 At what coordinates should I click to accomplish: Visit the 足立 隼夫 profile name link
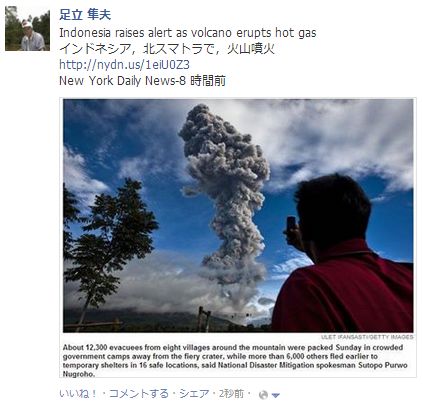[85, 15]
